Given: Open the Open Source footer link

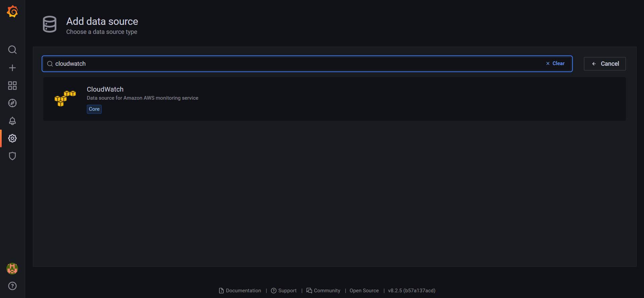Looking at the screenshot, I should (364, 291).
